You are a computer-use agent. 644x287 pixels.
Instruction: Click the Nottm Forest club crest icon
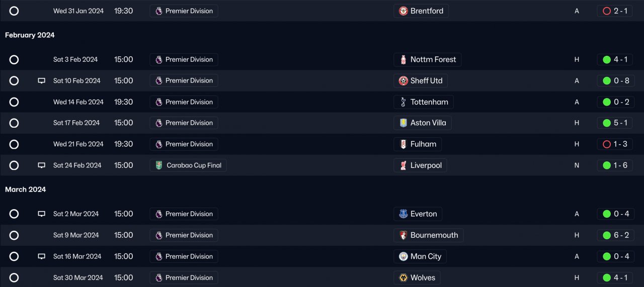tap(403, 60)
